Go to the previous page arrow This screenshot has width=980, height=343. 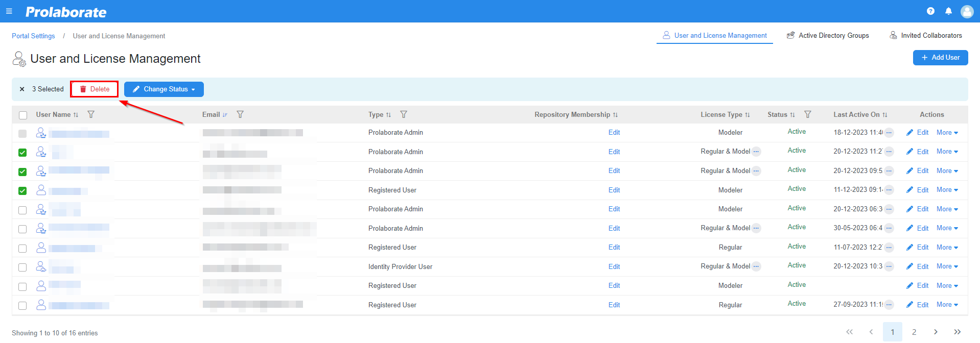tap(871, 332)
